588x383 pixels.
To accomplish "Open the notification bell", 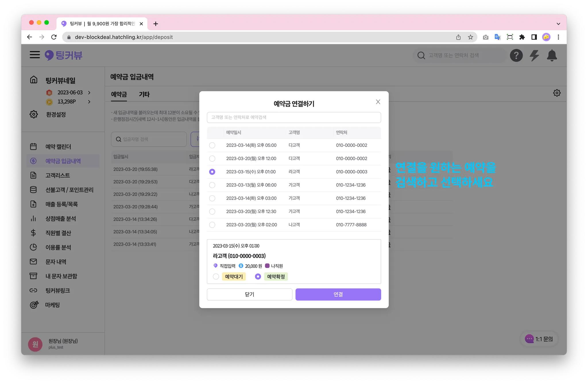I will (x=552, y=55).
